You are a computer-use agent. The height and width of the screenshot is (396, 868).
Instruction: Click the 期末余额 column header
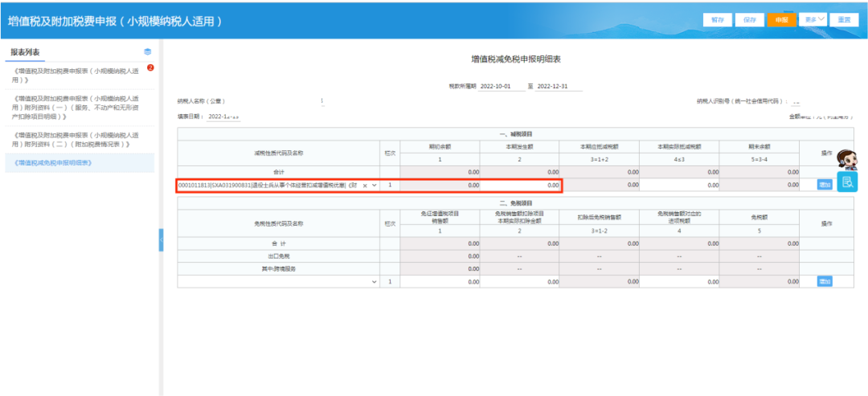759,147
